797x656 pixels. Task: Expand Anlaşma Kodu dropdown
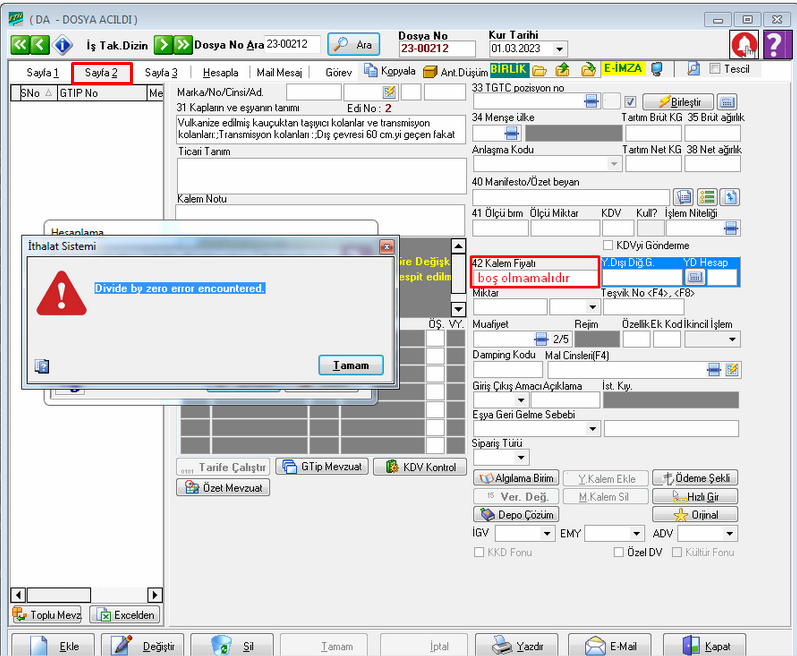pos(614,164)
